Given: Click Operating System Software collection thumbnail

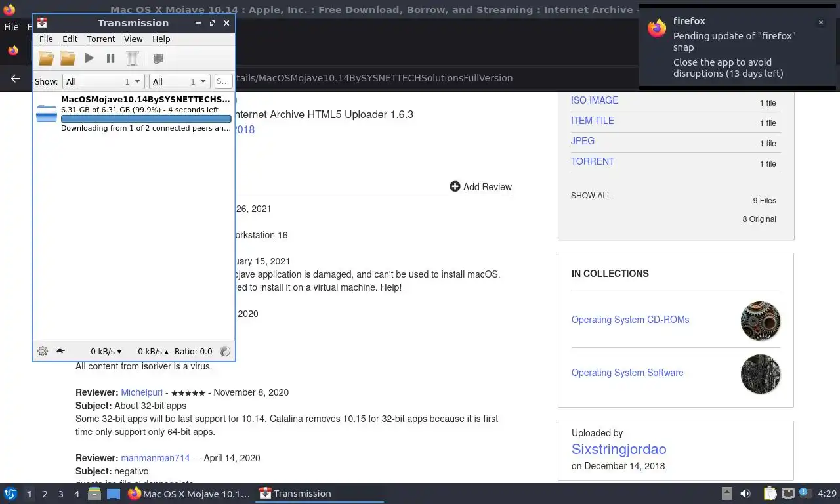Looking at the screenshot, I should (x=761, y=374).
